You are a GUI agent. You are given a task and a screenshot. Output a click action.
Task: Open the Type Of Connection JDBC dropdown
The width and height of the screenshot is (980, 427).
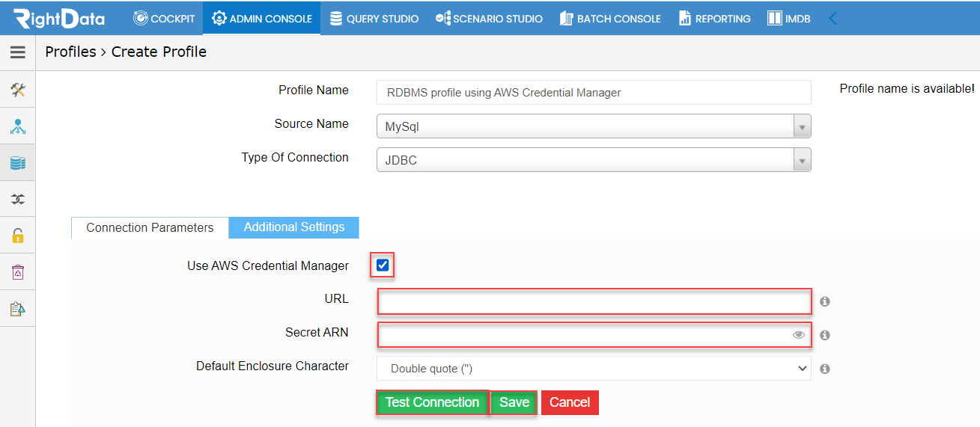pos(594,160)
